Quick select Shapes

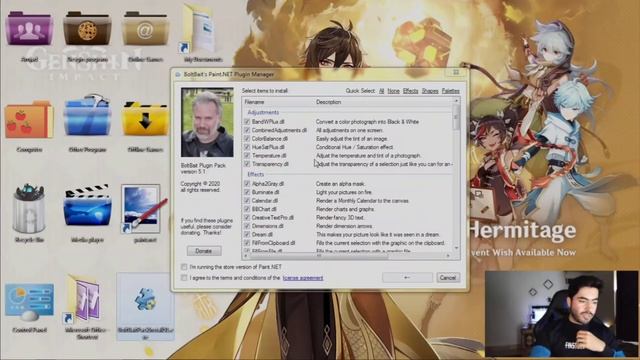tap(430, 91)
